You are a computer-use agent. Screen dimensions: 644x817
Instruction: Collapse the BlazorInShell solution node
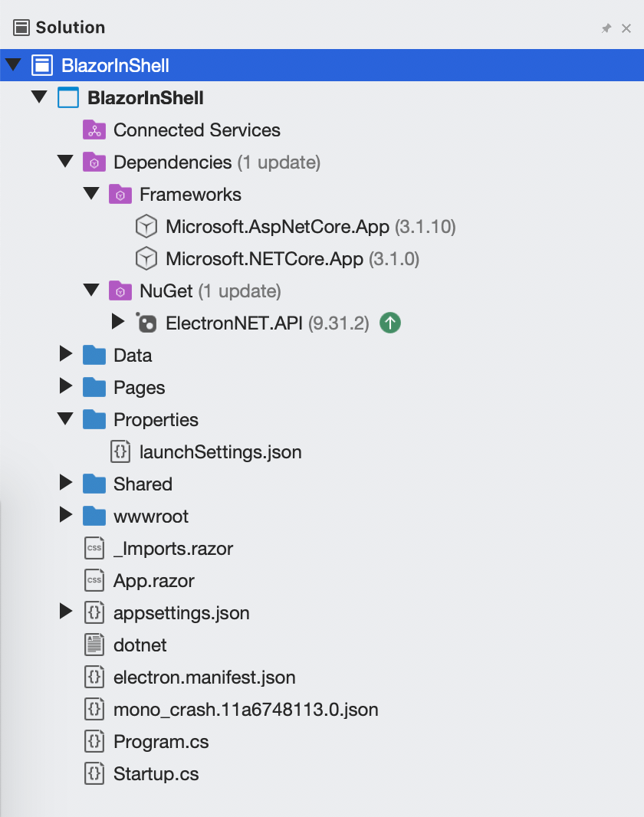point(13,64)
